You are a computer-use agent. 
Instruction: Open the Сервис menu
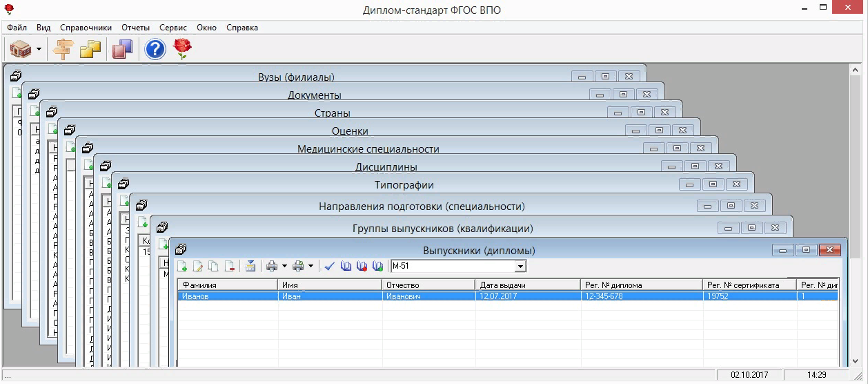(172, 28)
